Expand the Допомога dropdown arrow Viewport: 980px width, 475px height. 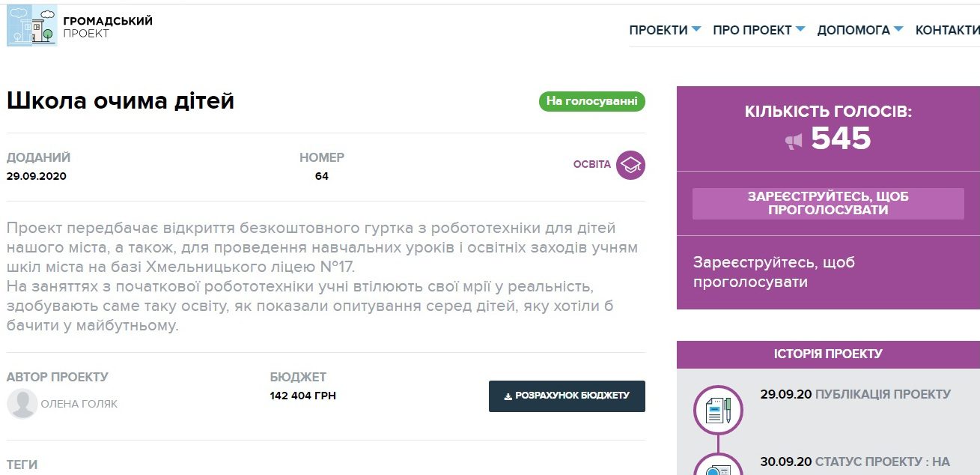[898, 30]
